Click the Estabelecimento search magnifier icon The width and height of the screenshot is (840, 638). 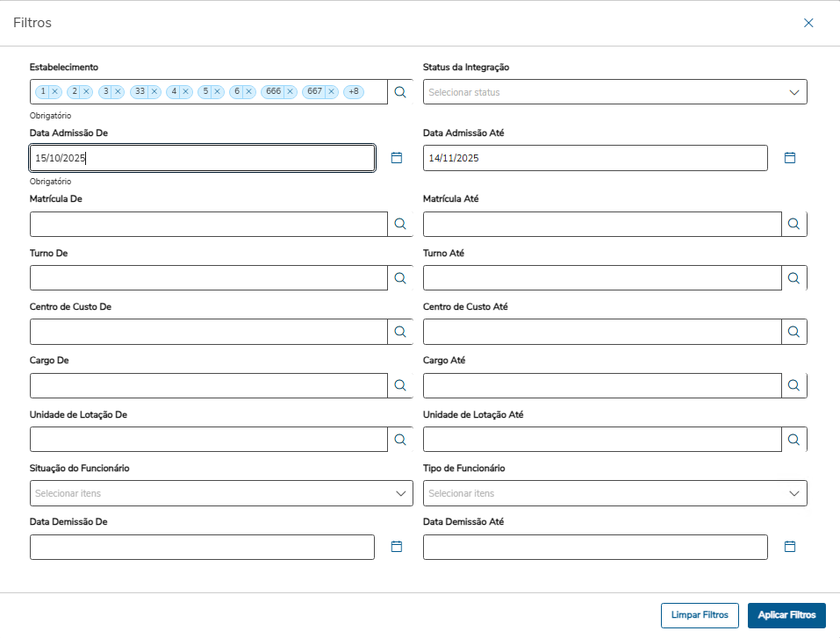(x=400, y=92)
